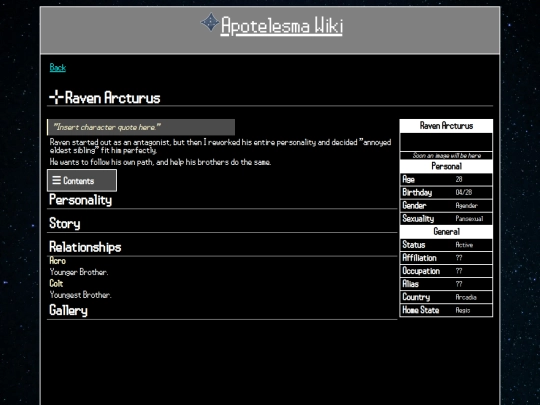
Task: Click the Alias row label
Action: coord(411,284)
